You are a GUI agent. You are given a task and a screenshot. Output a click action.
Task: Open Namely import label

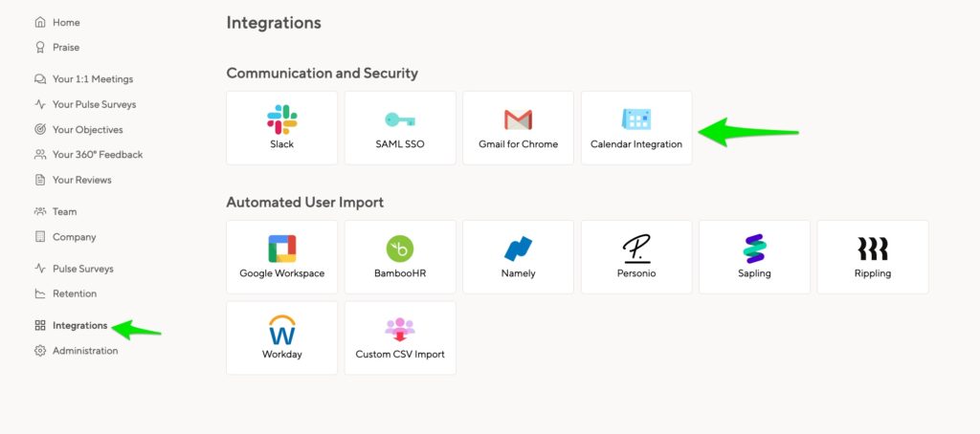click(x=518, y=273)
